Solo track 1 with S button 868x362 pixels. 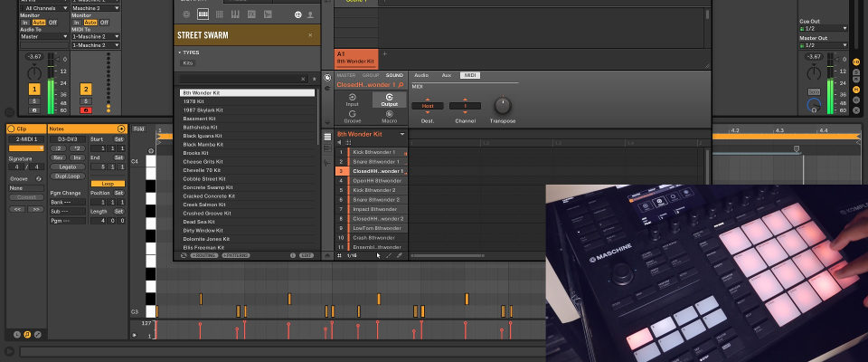pos(34,100)
